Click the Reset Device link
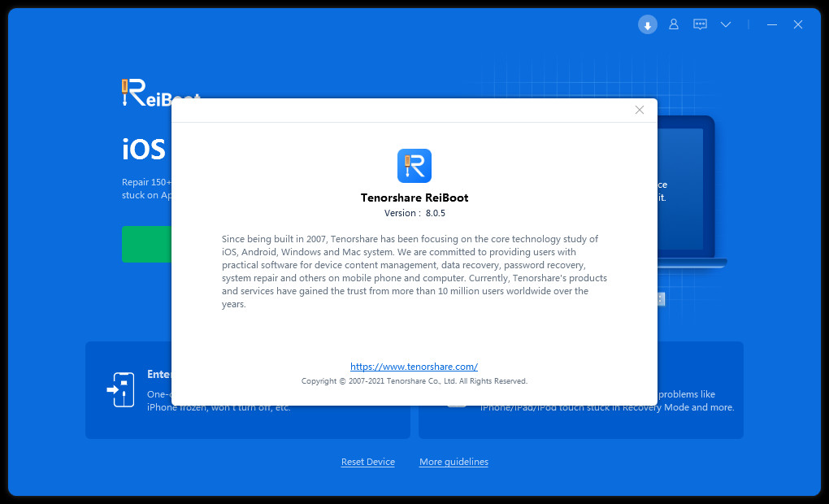Screen dimensions: 829x504 (x=368, y=462)
